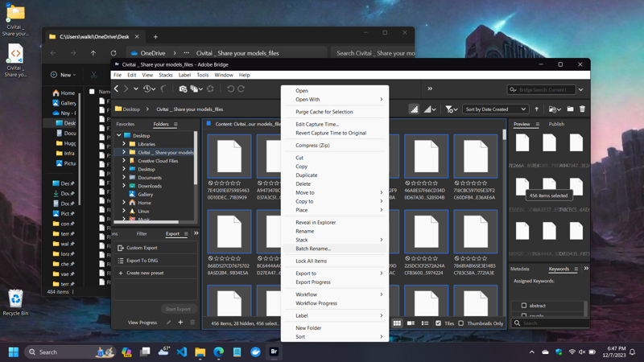Rotate 90 degrees counterclockwise icon
Viewport: 644px width, 362px height.
tap(230, 88)
